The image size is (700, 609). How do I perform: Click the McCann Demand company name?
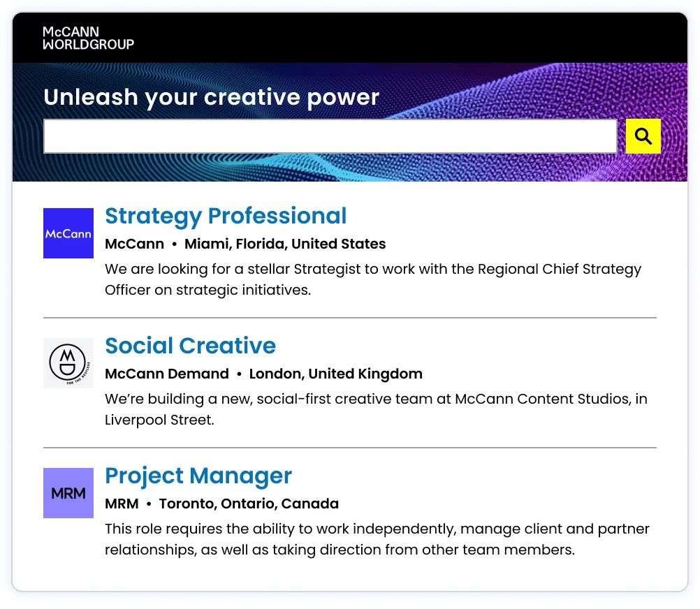pyautogui.click(x=167, y=374)
